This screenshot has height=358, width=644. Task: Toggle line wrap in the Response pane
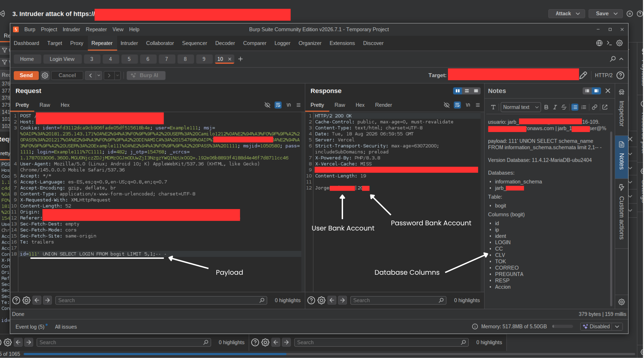pos(457,105)
